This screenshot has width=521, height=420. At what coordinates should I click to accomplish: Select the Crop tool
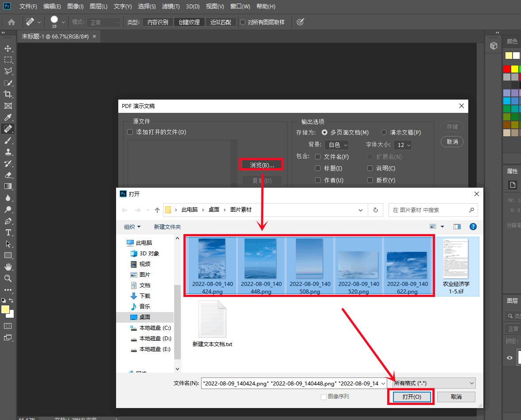point(8,94)
